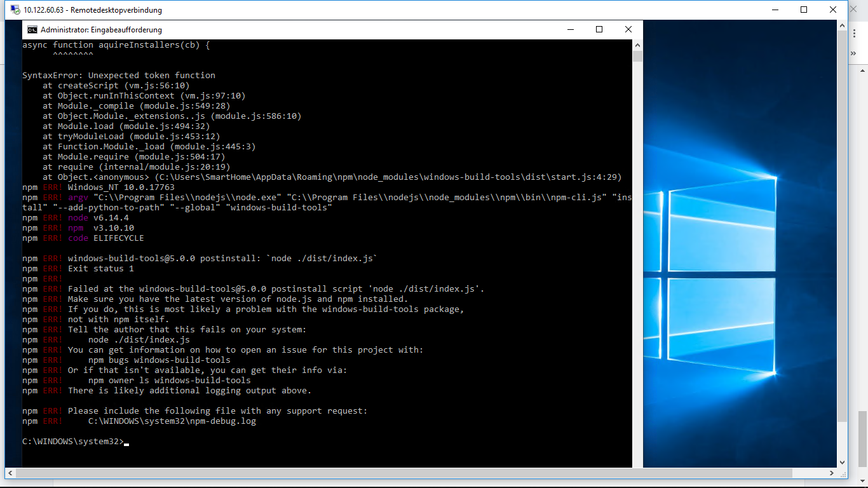This screenshot has width=868, height=488.
Task: Minimize the Remotedesktopverbindung window
Action: pos(775,10)
